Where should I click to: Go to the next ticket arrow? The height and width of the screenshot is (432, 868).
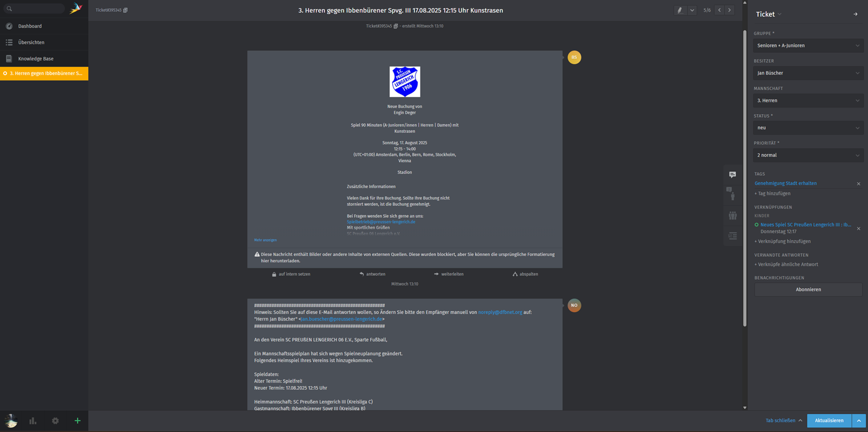729,10
